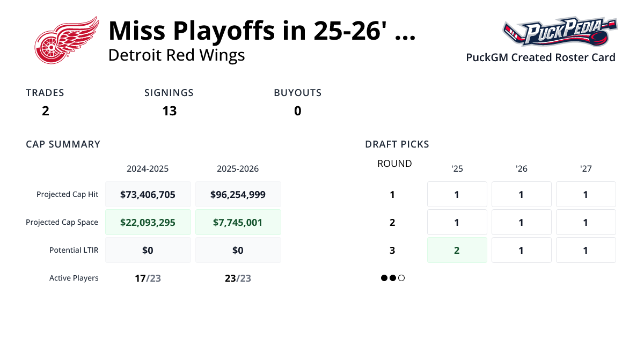Select the third empty pagination dot
Image resolution: width=644 pixels, height=338 pixels.
[x=401, y=278]
